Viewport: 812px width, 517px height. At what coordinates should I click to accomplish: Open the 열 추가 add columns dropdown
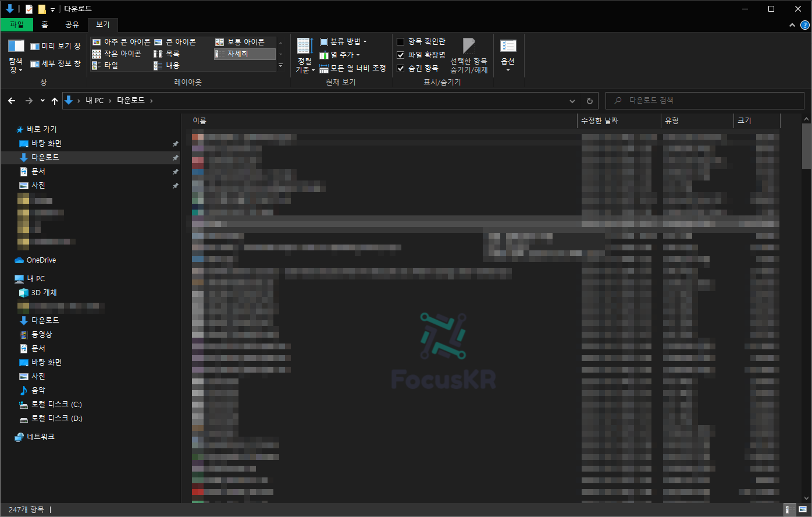pyautogui.click(x=340, y=55)
